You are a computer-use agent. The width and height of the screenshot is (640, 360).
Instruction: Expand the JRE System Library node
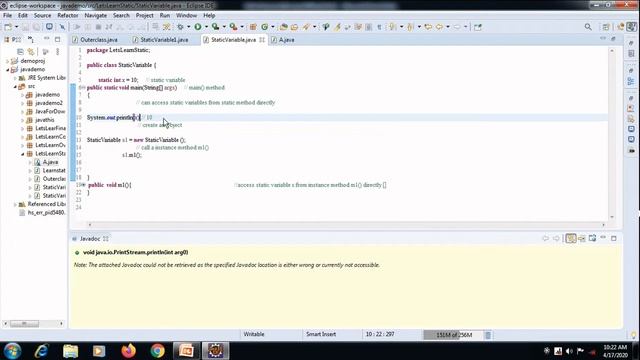coord(15,78)
